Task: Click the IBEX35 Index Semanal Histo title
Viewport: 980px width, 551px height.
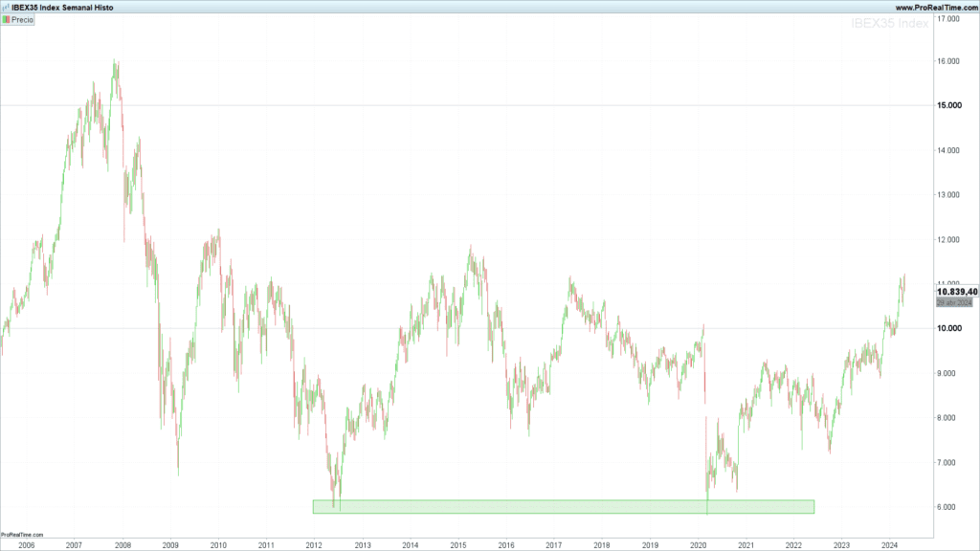Action: tap(62, 8)
